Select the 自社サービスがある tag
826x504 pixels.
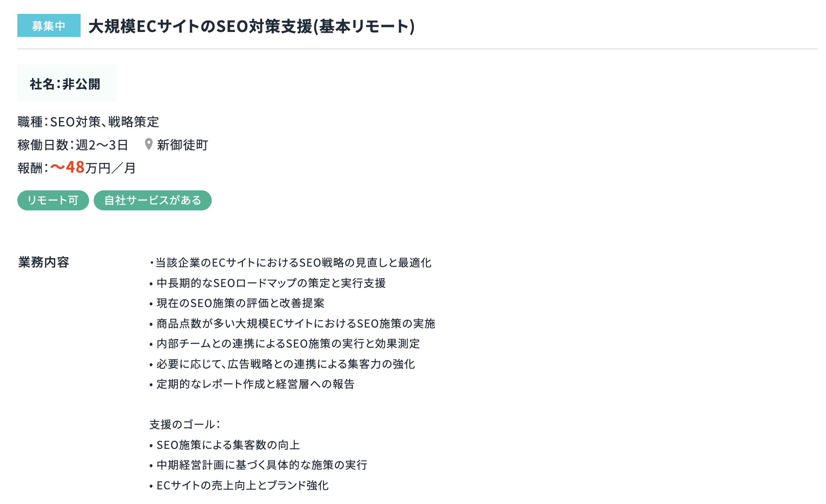coord(153,200)
